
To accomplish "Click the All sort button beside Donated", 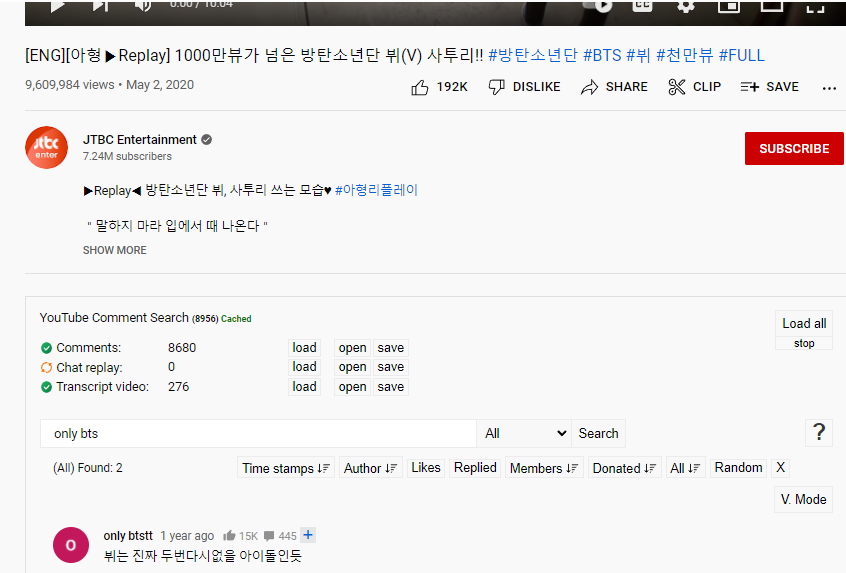I will pyautogui.click(x=685, y=468).
